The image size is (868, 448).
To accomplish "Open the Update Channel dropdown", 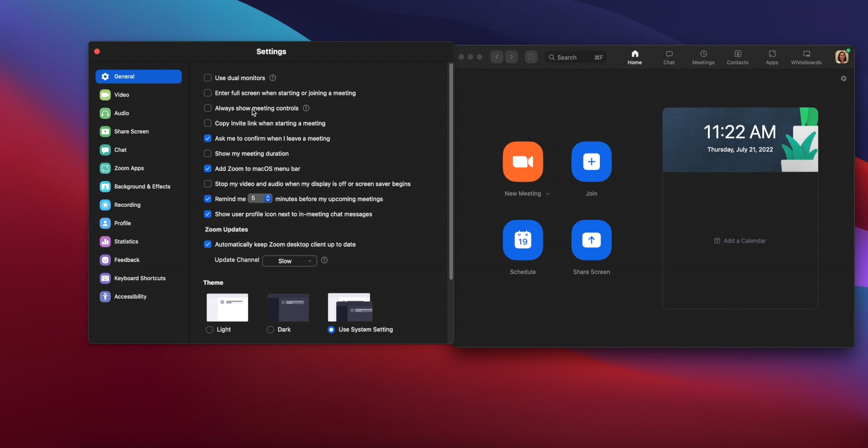I will (289, 261).
